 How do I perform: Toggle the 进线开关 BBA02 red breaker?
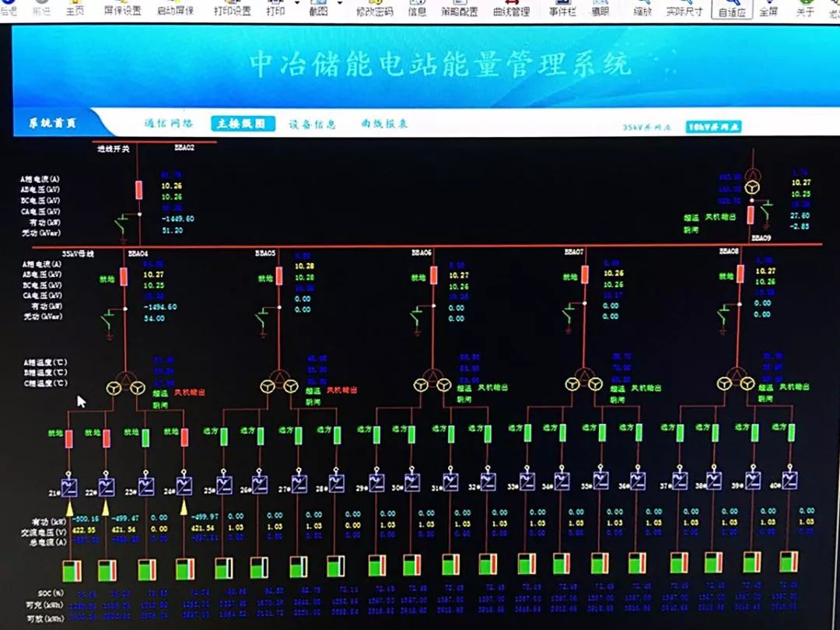click(x=138, y=191)
